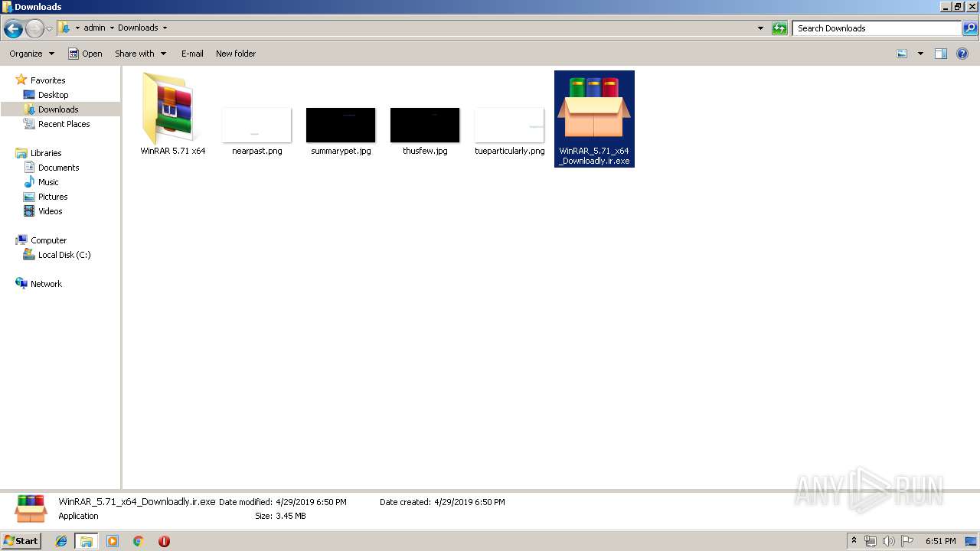Viewport: 980px width, 551px height.
Task: Select WinRAR_5.71_x64_Downloadly.ir.exe file icon
Action: tap(594, 108)
